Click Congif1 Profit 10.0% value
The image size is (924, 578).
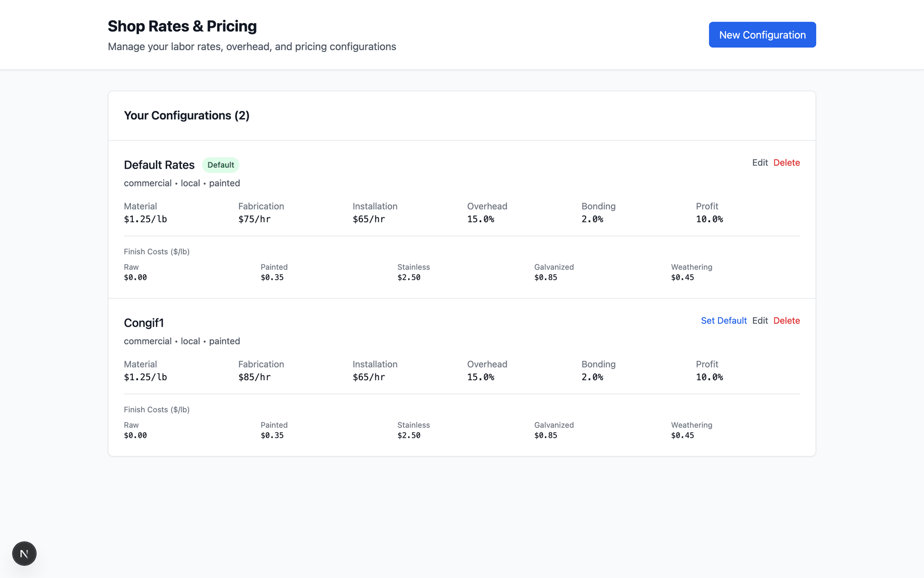[709, 377]
